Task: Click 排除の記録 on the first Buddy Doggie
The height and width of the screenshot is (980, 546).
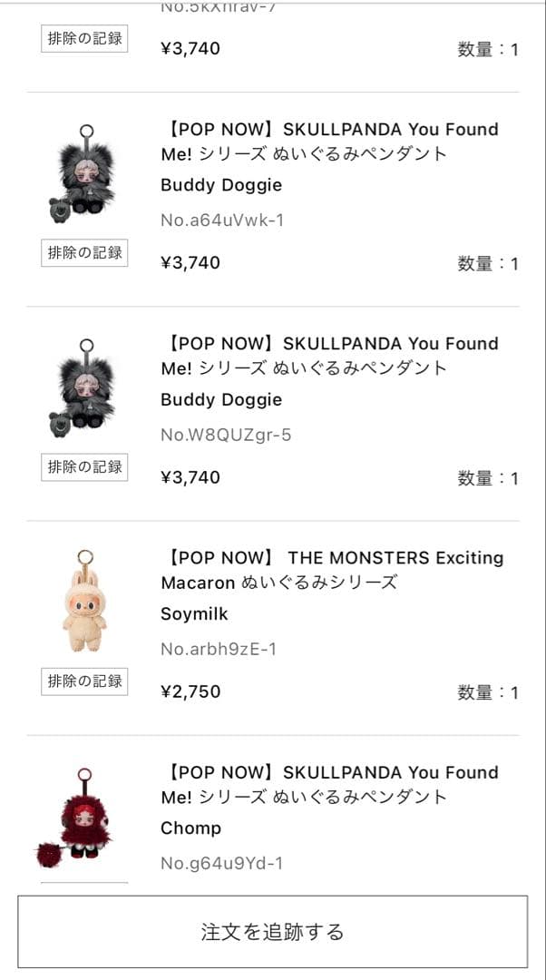Action: (x=83, y=253)
